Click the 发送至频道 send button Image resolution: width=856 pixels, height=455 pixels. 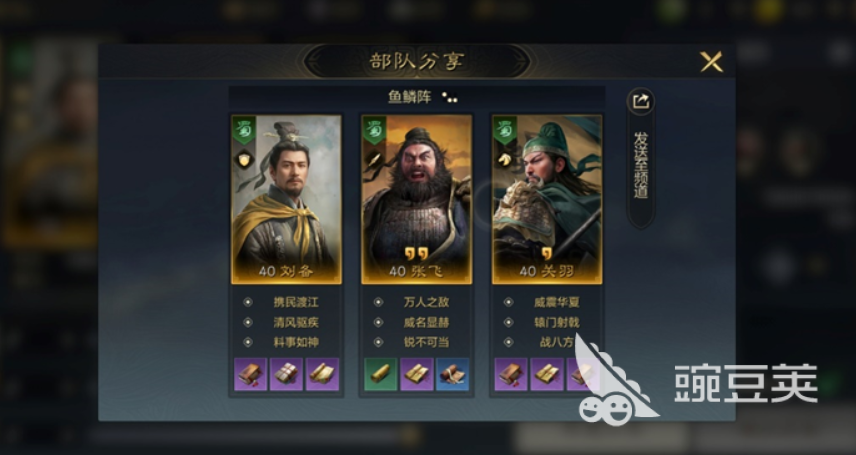[640, 165]
